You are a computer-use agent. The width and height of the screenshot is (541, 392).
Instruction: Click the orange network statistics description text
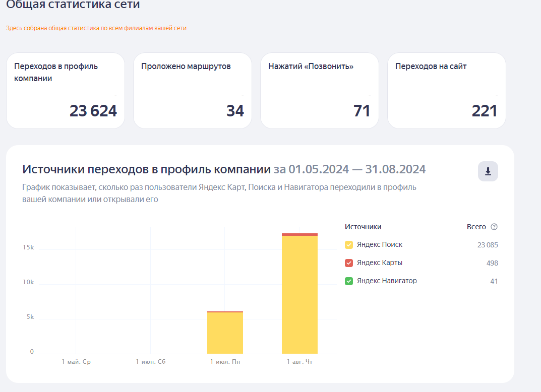[x=96, y=28]
